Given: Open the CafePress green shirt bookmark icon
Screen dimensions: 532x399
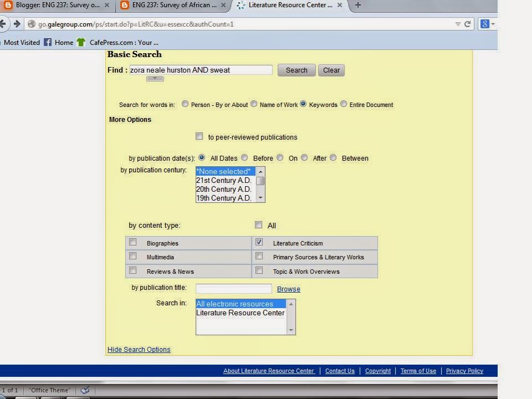Looking at the screenshot, I should coord(81,43).
